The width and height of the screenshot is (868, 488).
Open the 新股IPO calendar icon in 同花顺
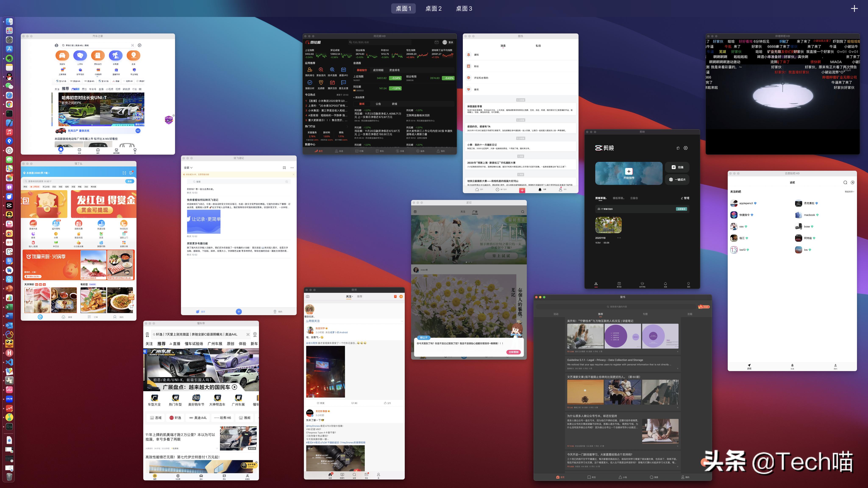tap(344, 70)
